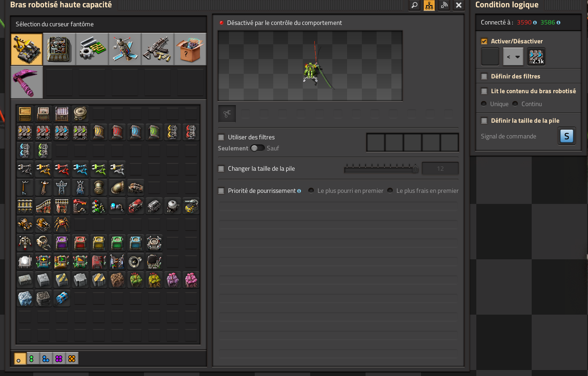
Task: Open the Production category tab
Action: coord(60,49)
